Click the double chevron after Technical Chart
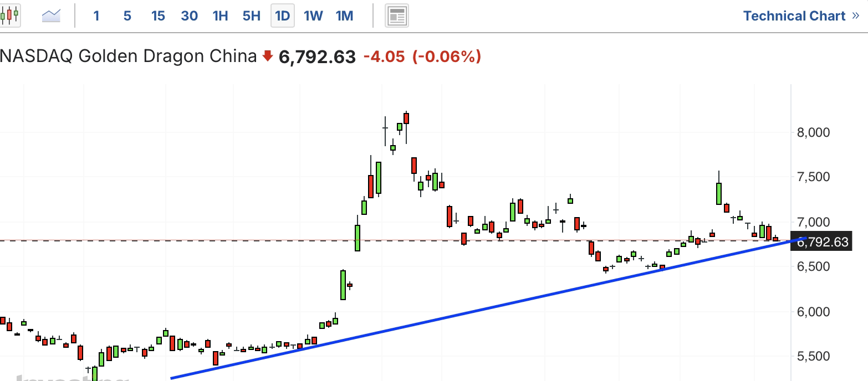868x381 pixels. (x=856, y=16)
